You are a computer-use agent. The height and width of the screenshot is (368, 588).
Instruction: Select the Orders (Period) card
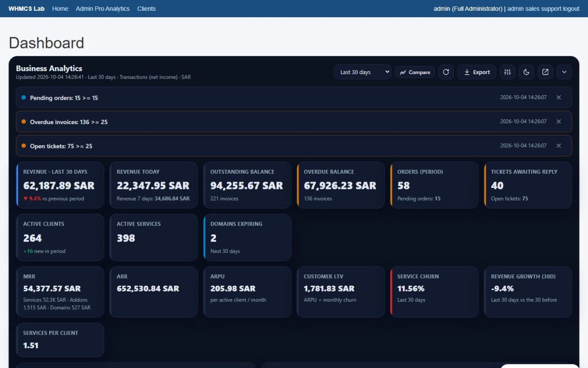pos(435,185)
